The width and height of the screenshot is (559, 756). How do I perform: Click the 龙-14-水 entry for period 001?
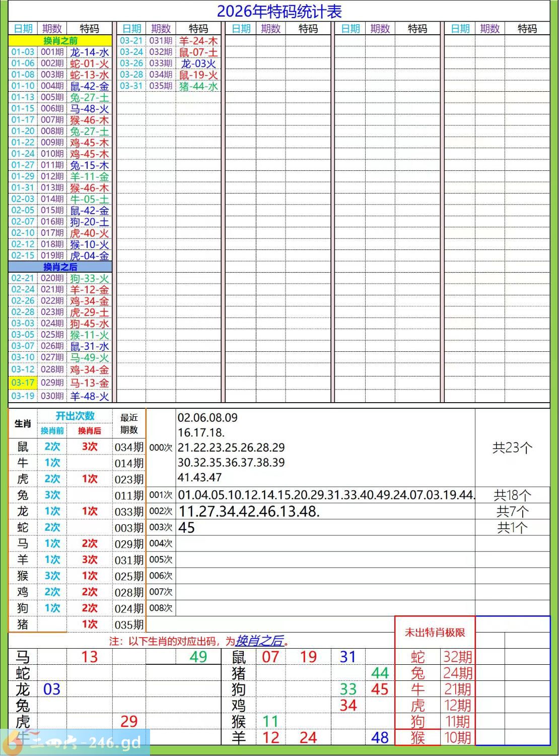click(90, 52)
